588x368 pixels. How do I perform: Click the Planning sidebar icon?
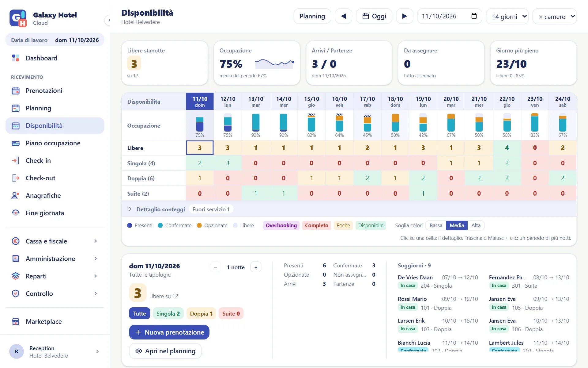[x=16, y=108]
